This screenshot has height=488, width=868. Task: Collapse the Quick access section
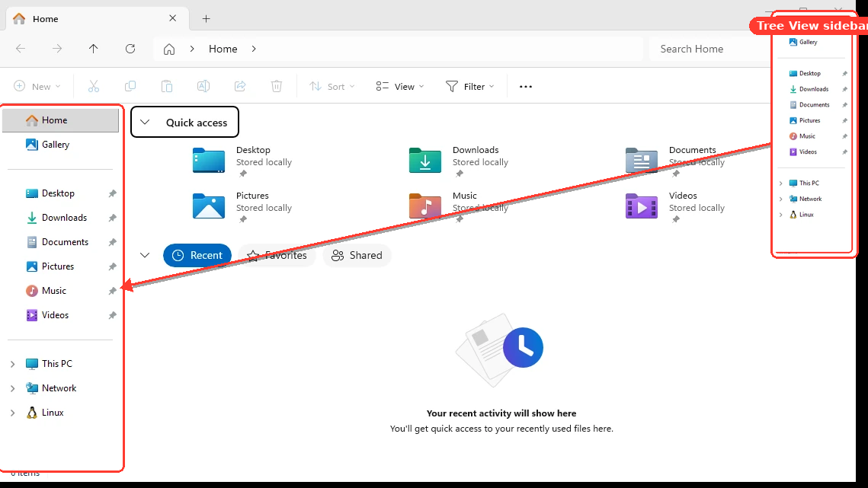click(145, 123)
